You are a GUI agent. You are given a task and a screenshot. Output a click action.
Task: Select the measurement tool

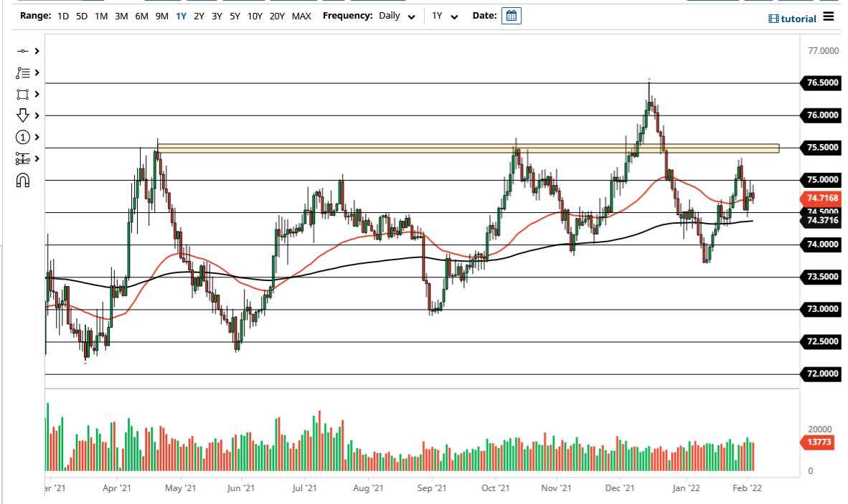coord(22,158)
